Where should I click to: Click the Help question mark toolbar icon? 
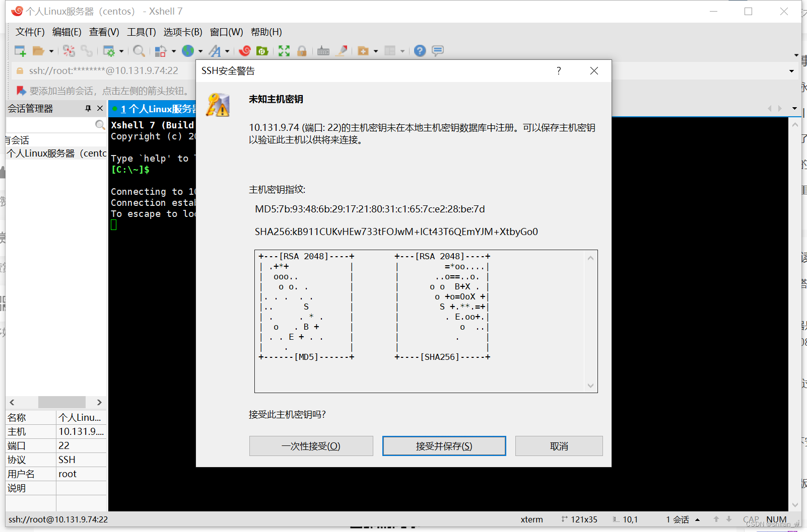[420, 50]
